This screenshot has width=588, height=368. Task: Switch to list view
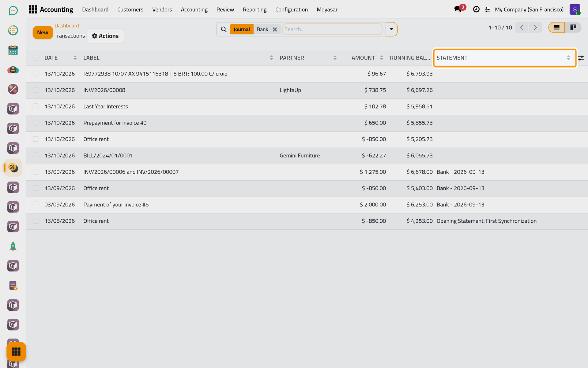point(556,28)
